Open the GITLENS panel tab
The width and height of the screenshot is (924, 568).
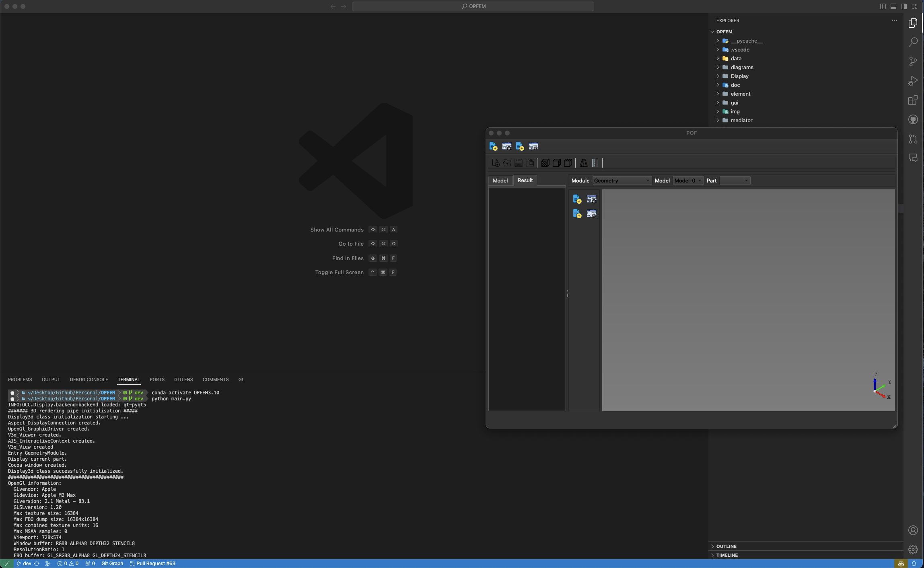pyautogui.click(x=183, y=379)
